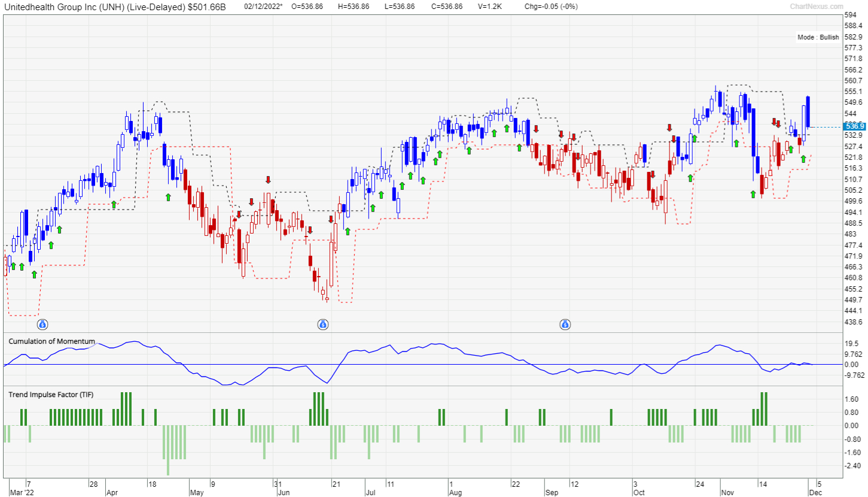
Task: Click the Oct month label on time axis
Action: [639, 492]
